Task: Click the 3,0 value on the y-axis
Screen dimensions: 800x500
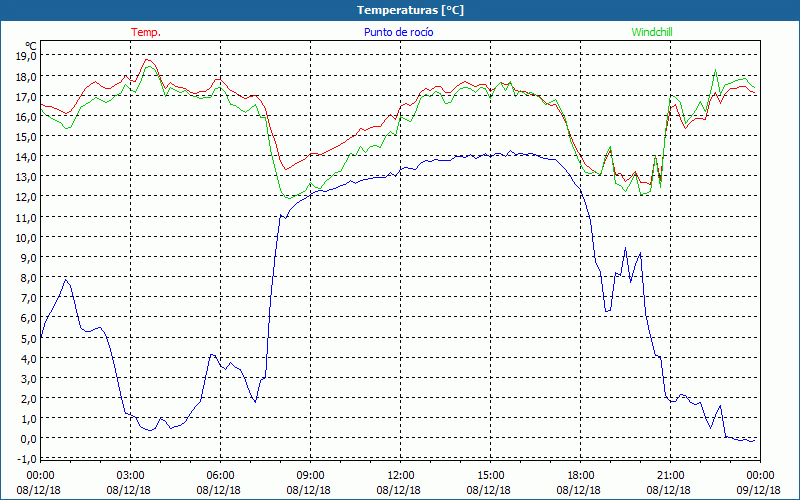Action: [29, 378]
